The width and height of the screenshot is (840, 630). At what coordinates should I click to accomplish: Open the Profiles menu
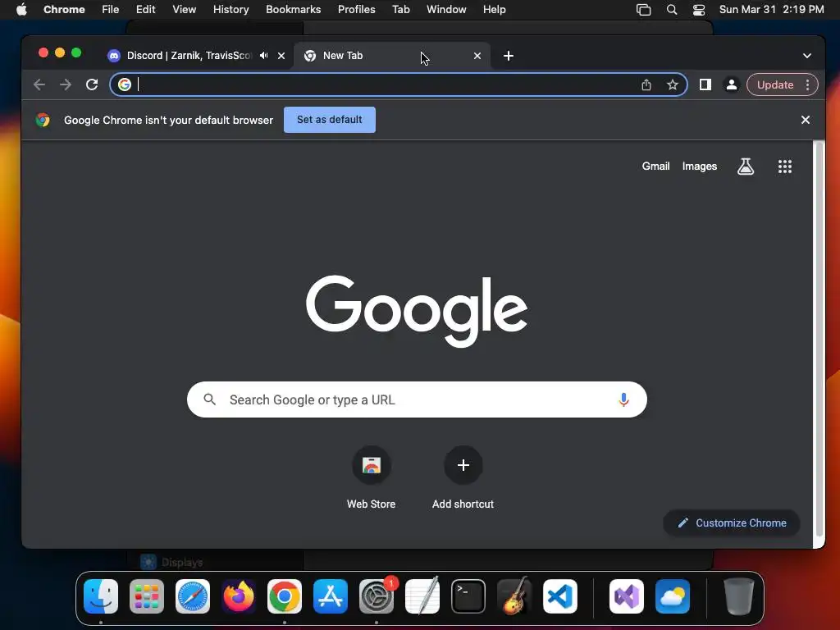(356, 10)
